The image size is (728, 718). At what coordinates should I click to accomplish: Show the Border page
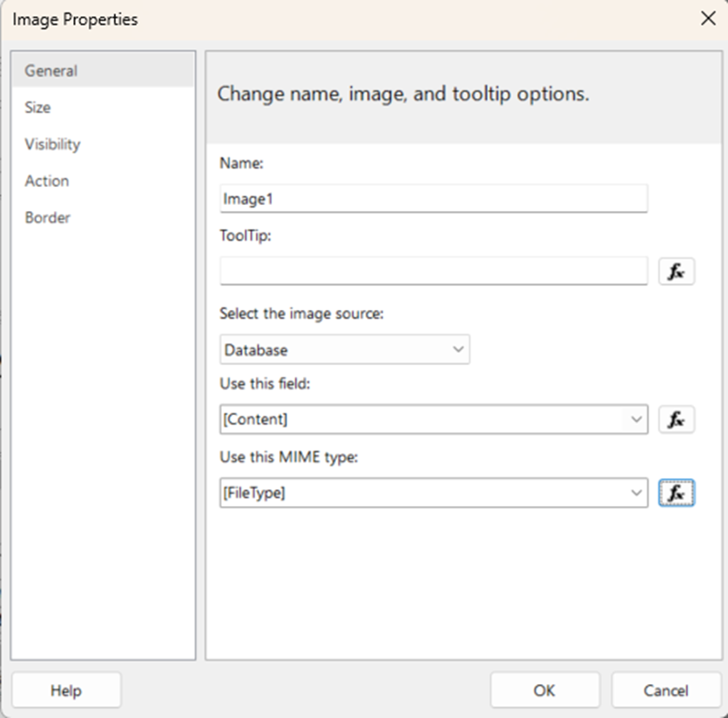click(x=47, y=217)
